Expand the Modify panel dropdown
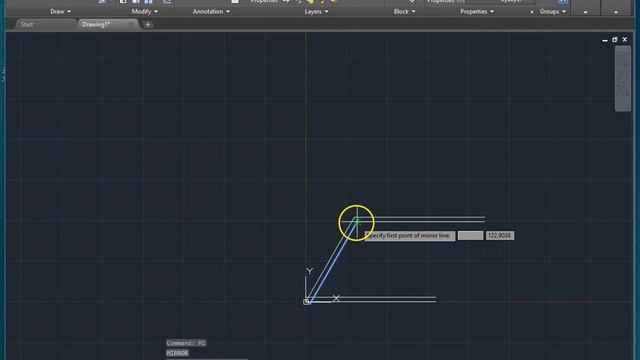 tap(144, 11)
